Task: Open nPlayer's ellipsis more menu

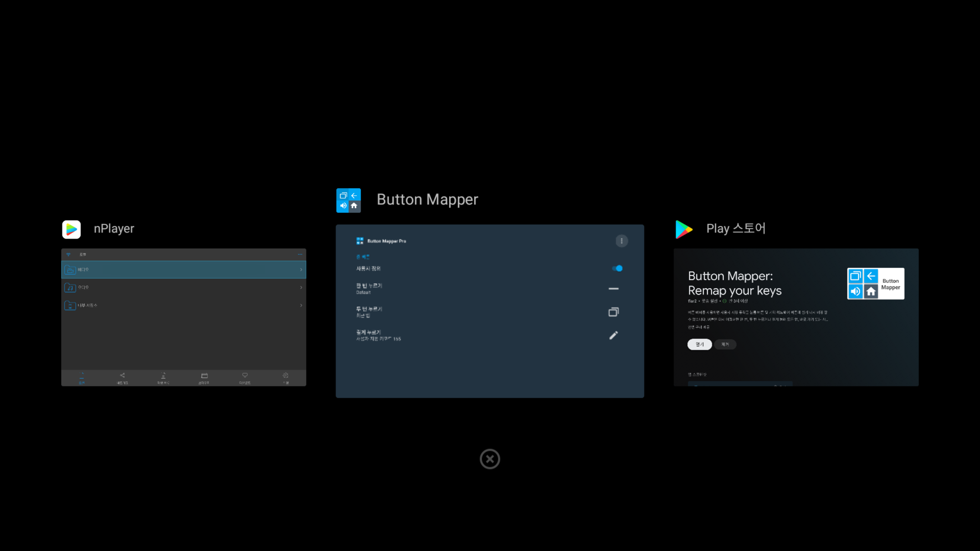Action: coord(300,254)
